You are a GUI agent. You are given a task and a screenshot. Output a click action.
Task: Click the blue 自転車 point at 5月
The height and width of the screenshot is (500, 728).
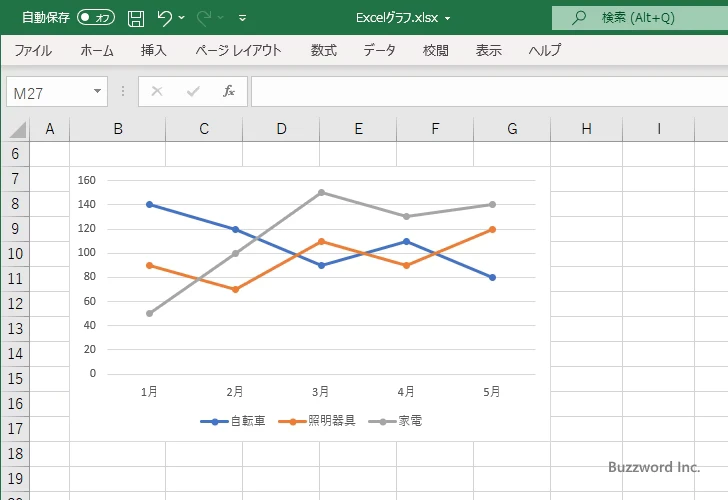492,278
